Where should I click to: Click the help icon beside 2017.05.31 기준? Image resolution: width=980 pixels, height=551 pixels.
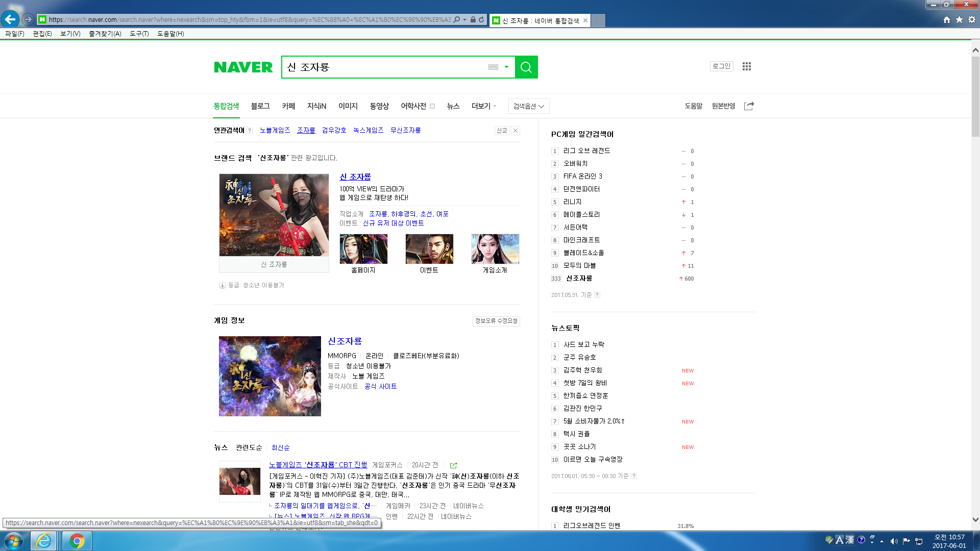597,295
